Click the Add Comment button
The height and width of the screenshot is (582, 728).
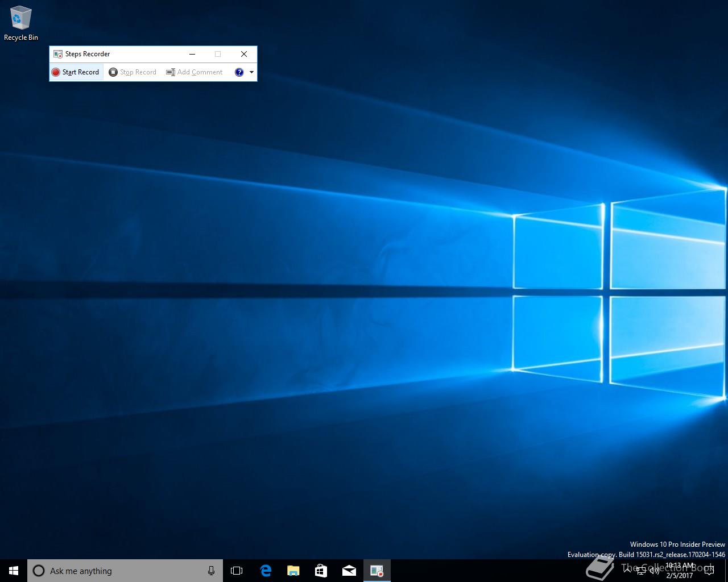coord(195,72)
